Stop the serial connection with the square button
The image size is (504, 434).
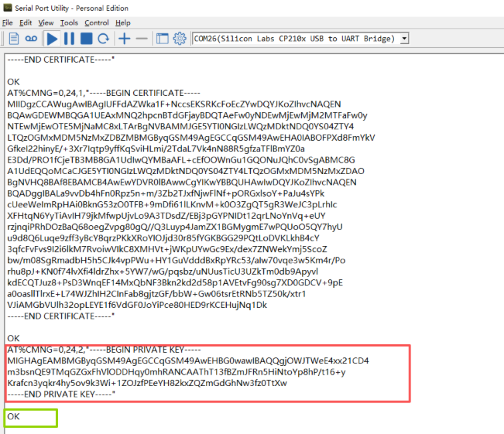[86, 39]
